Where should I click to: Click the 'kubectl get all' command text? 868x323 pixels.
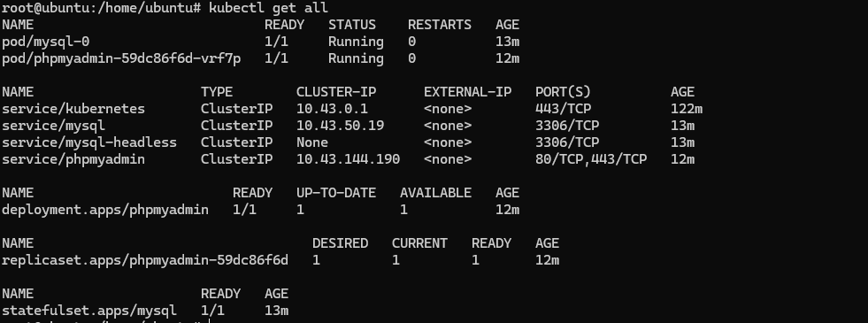[x=268, y=8]
